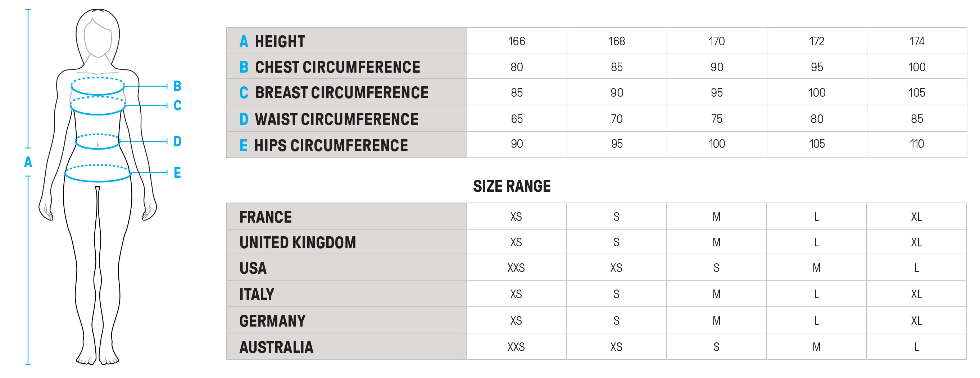This screenshot has width=980, height=378.
Task: Click the HIPS CIRCUMFERENCE row label
Action: pos(331,145)
